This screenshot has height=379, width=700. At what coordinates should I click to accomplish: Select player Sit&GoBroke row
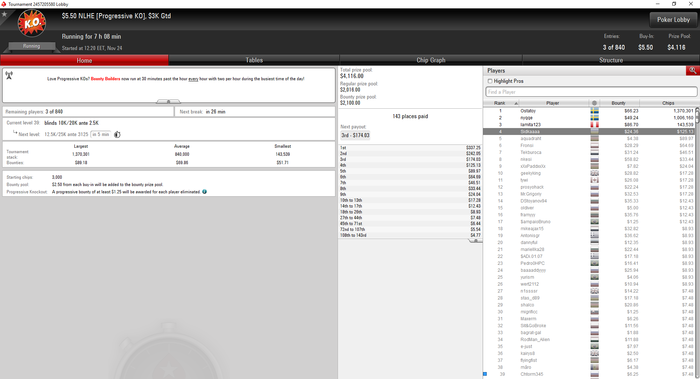click(x=589, y=326)
